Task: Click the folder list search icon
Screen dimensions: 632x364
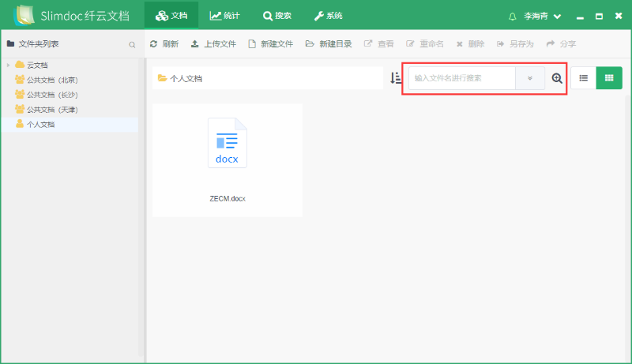Action: tap(132, 45)
